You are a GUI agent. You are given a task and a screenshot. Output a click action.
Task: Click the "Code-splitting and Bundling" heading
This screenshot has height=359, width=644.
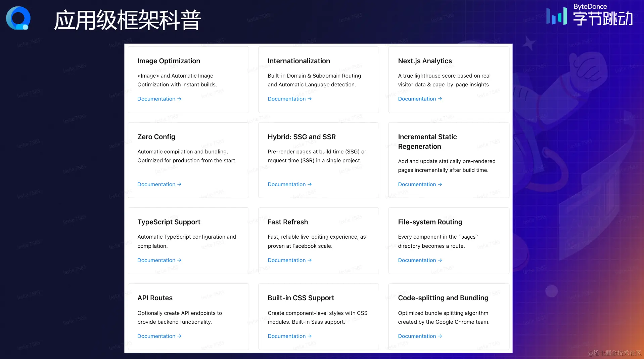coord(443,298)
